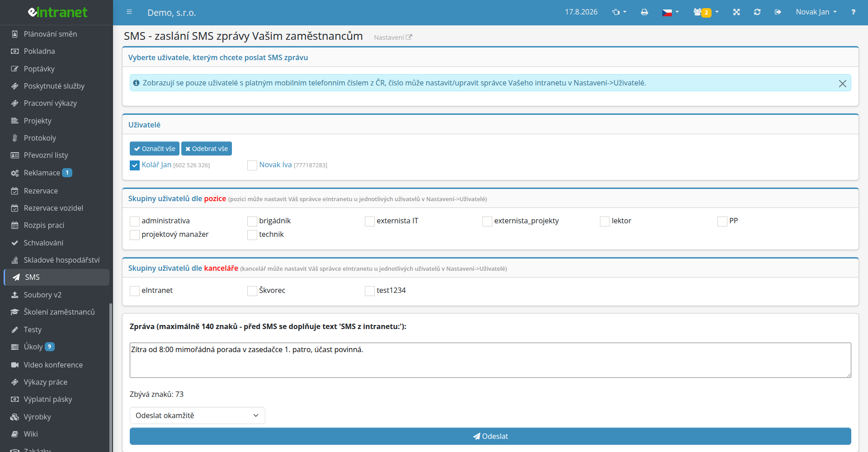Send message with Odeslat button
The image size is (868, 452).
click(x=490, y=436)
